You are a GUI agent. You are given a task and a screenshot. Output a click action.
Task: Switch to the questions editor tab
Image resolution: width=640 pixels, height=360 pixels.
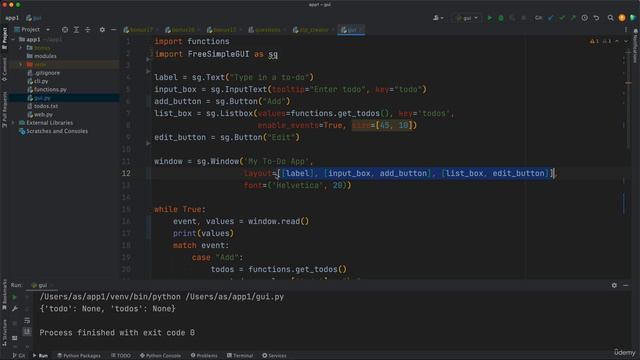(267, 30)
